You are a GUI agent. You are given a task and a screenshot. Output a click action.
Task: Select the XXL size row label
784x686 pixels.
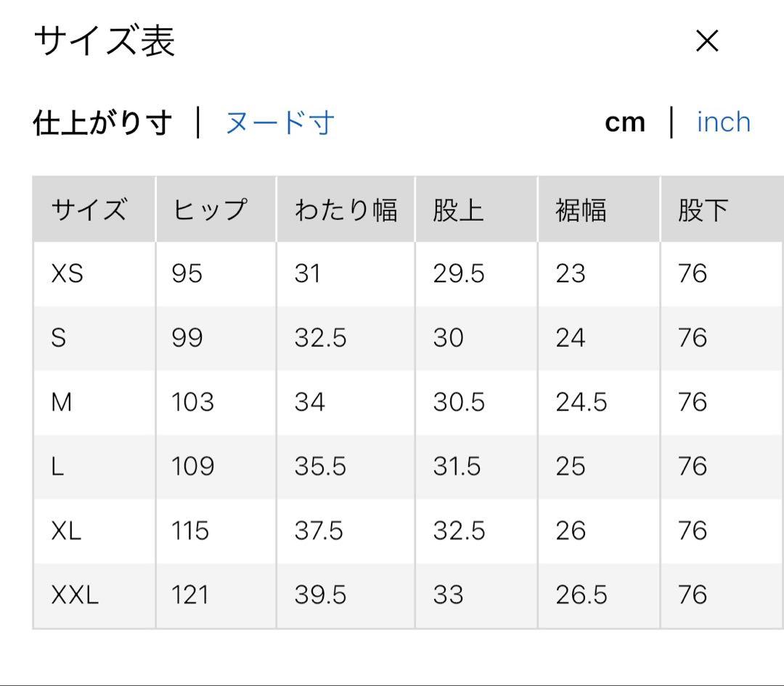coord(75,595)
